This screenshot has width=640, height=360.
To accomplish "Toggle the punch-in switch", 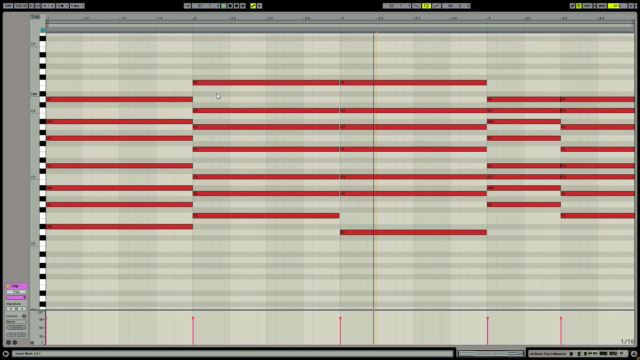I will [x=416, y=6].
